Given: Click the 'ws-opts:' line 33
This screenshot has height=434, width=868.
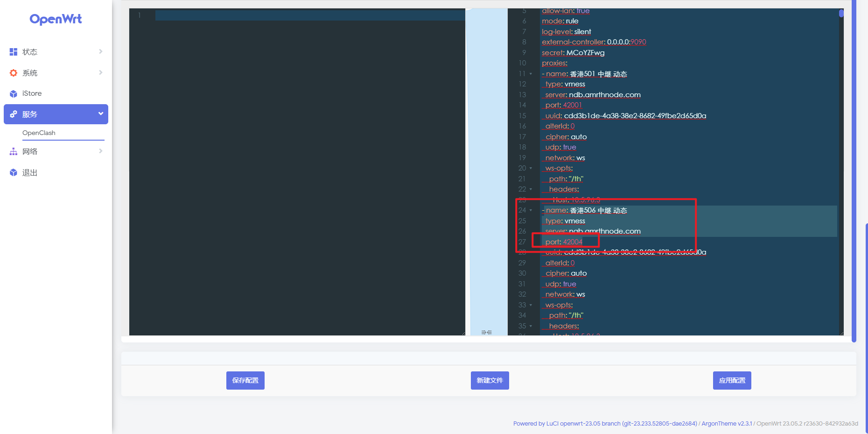Looking at the screenshot, I should [x=559, y=305].
